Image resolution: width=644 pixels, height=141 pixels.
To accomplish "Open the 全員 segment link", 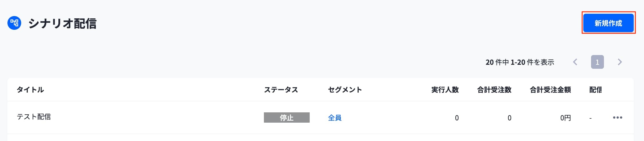I will (335, 118).
